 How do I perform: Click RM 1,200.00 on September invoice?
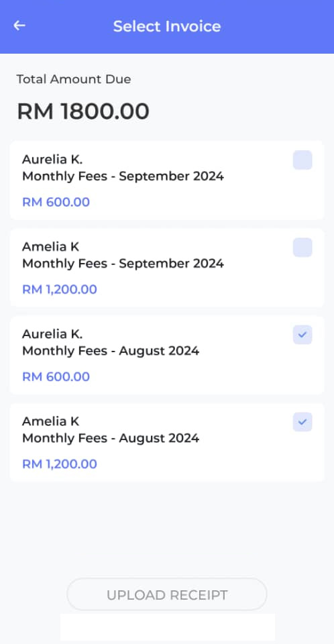coord(60,290)
